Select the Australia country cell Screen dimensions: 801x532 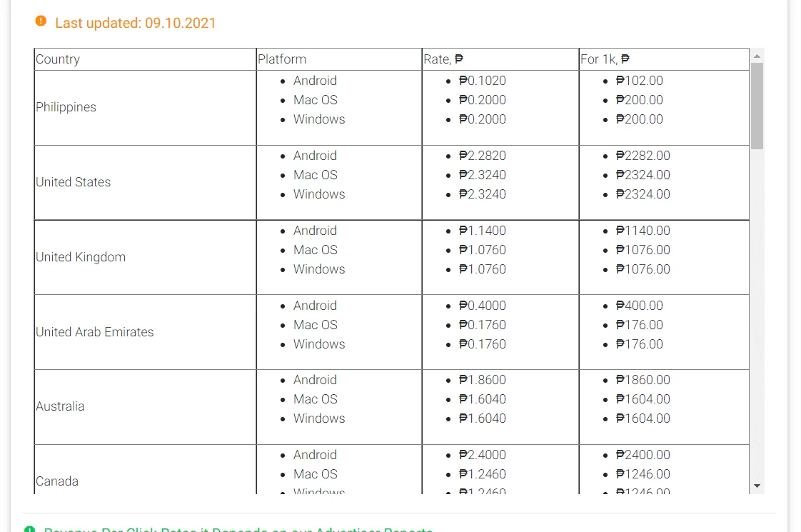click(145, 407)
